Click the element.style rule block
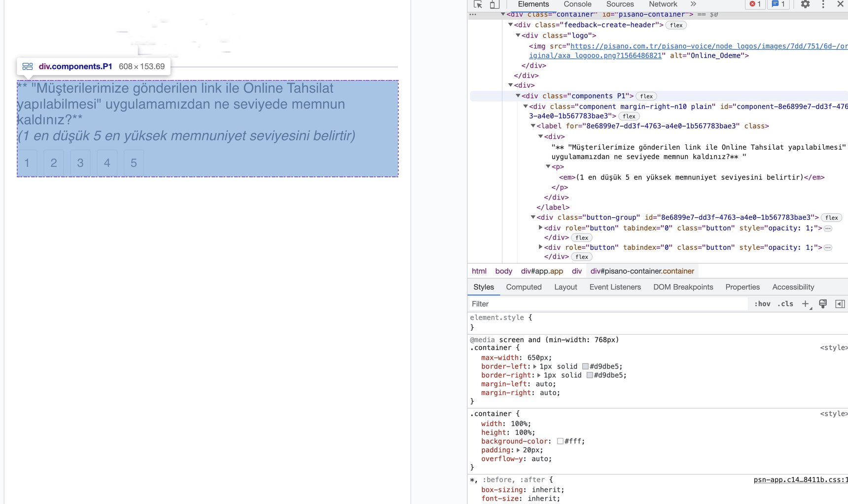This screenshot has width=848, height=504. [x=658, y=322]
